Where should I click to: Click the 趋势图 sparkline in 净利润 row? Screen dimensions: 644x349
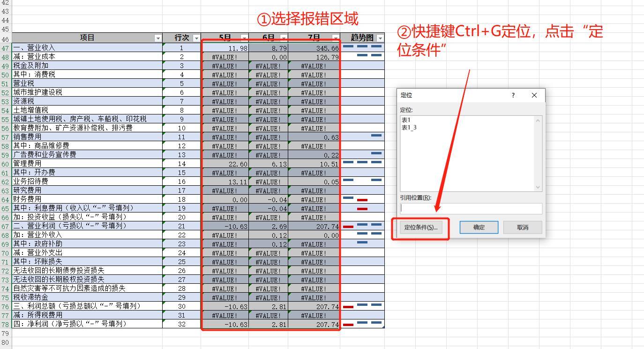(x=362, y=324)
